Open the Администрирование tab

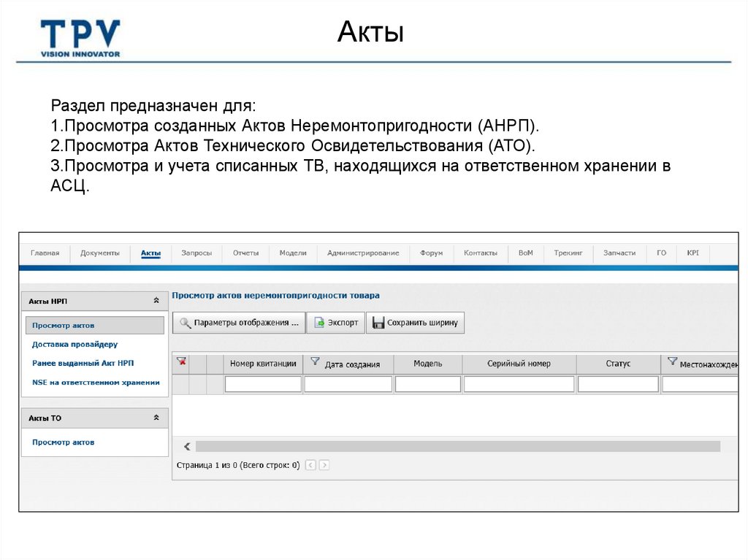click(365, 252)
